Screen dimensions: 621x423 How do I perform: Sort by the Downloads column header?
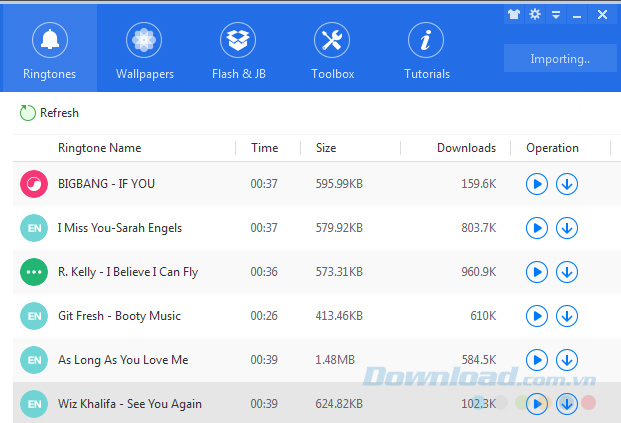tap(466, 148)
